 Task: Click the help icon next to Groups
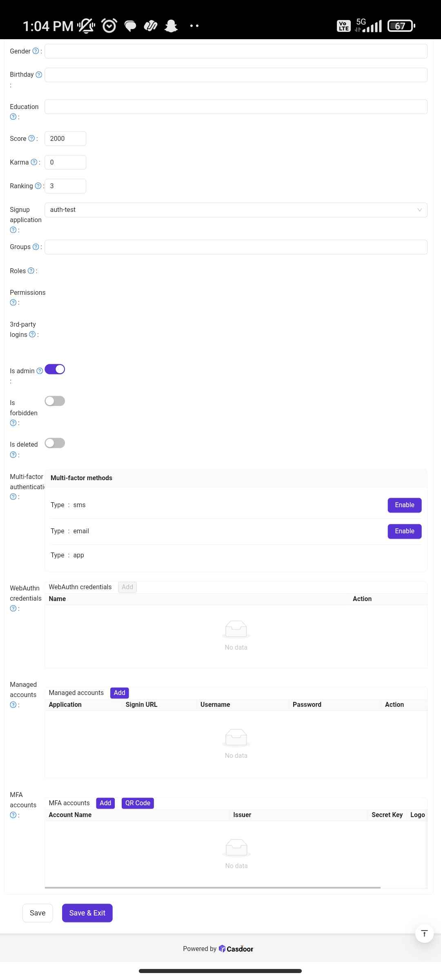[x=36, y=247]
